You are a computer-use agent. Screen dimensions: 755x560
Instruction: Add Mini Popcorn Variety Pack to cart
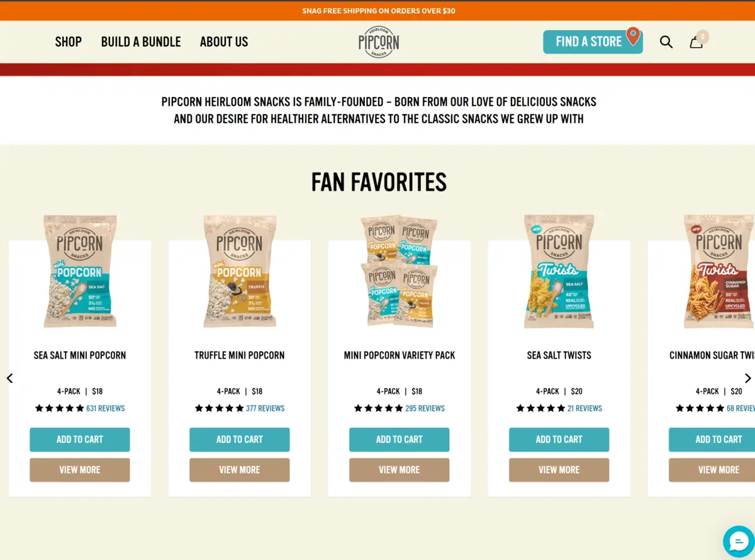pos(400,440)
